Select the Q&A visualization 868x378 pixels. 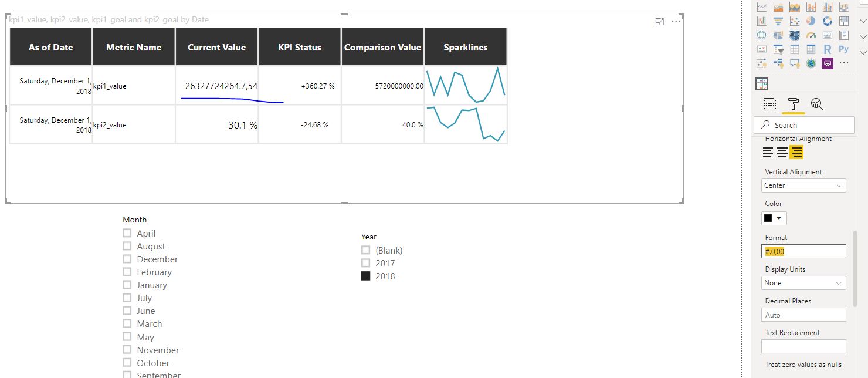795,63
